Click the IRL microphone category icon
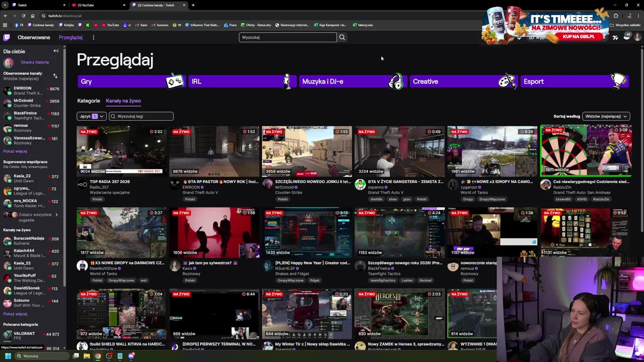Screen dimensions: 644x362 (287, 81)
